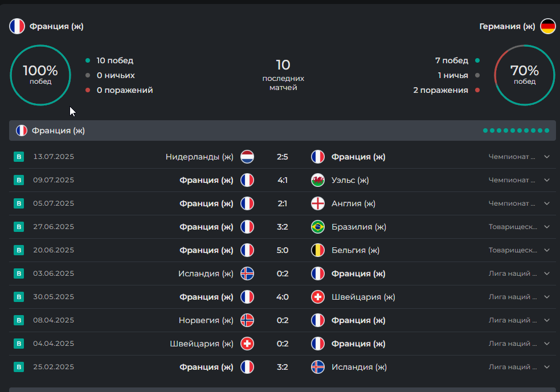Click the green win badge for 13.07.2025
The height and width of the screenshot is (392, 560).
click(19, 157)
